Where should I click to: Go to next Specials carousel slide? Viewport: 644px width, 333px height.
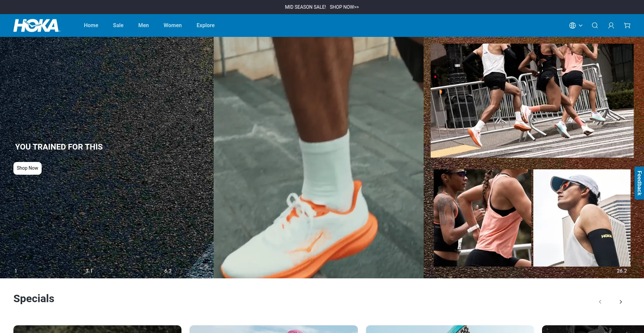[621, 302]
